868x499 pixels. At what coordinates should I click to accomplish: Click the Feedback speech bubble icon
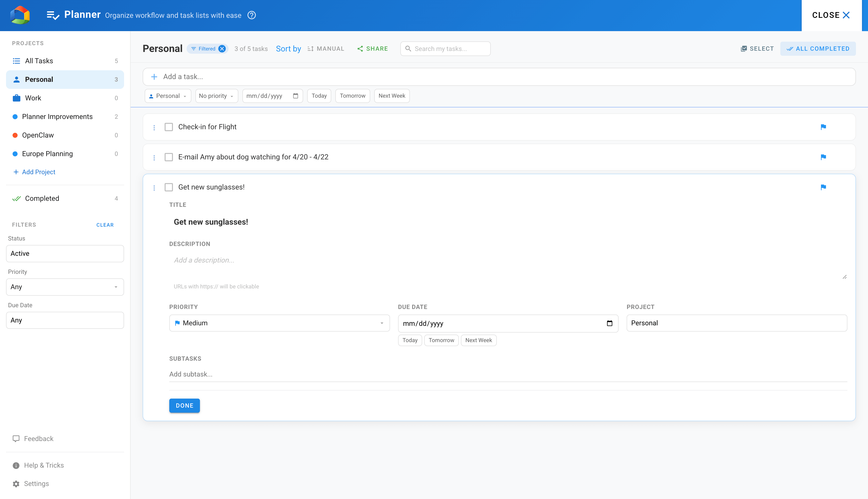16,438
